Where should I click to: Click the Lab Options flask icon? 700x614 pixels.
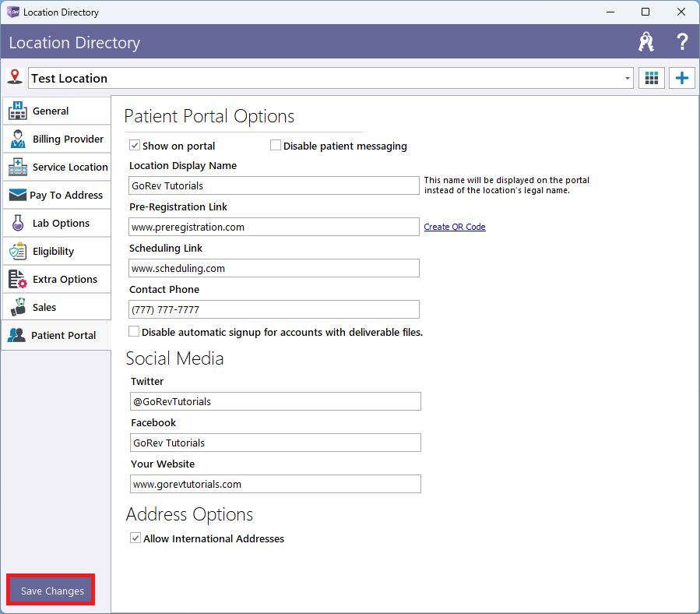point(17,223)
